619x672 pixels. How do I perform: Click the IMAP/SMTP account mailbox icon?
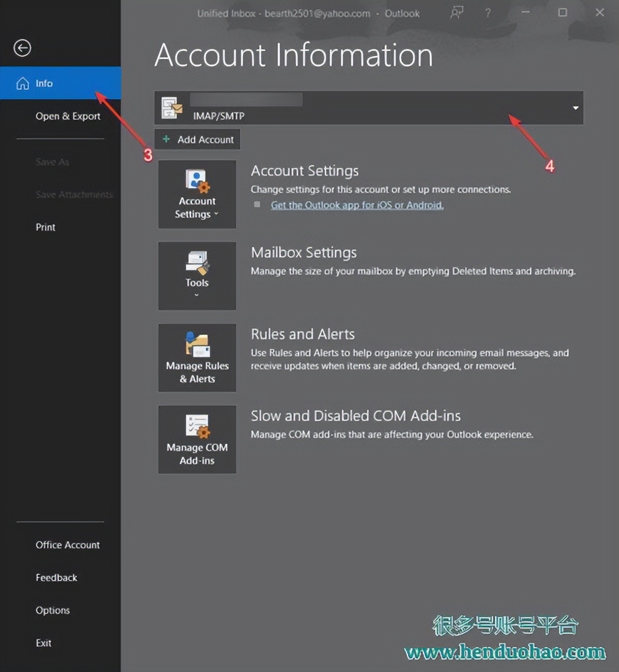pyautogui.click(x=172, y=108)
